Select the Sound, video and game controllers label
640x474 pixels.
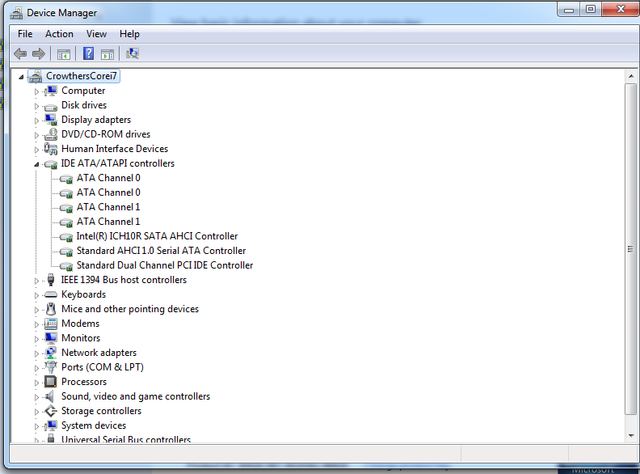coord(136,396)
